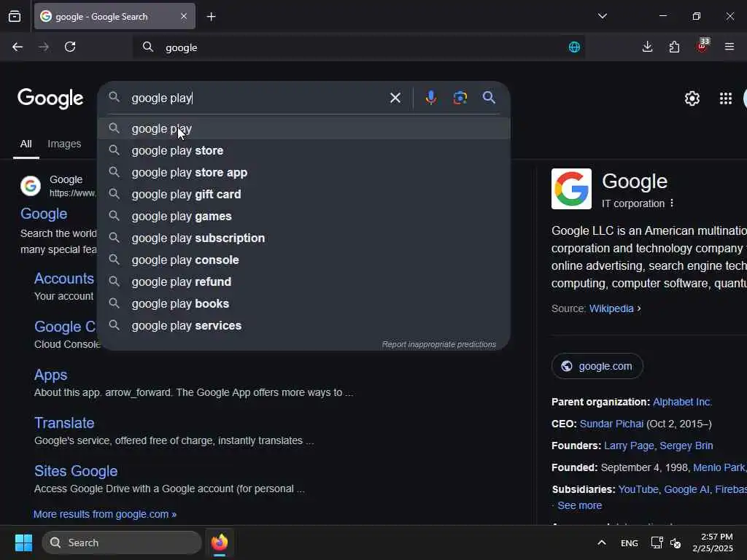The width and height of the screenshot is (747, 560).
Task: Pick suggestion 'google play refund'
Action: pos(304,282)
